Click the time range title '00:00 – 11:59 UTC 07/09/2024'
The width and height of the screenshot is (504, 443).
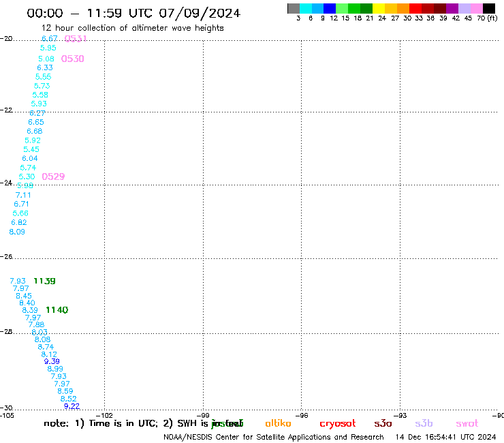[x=133, y=14]
